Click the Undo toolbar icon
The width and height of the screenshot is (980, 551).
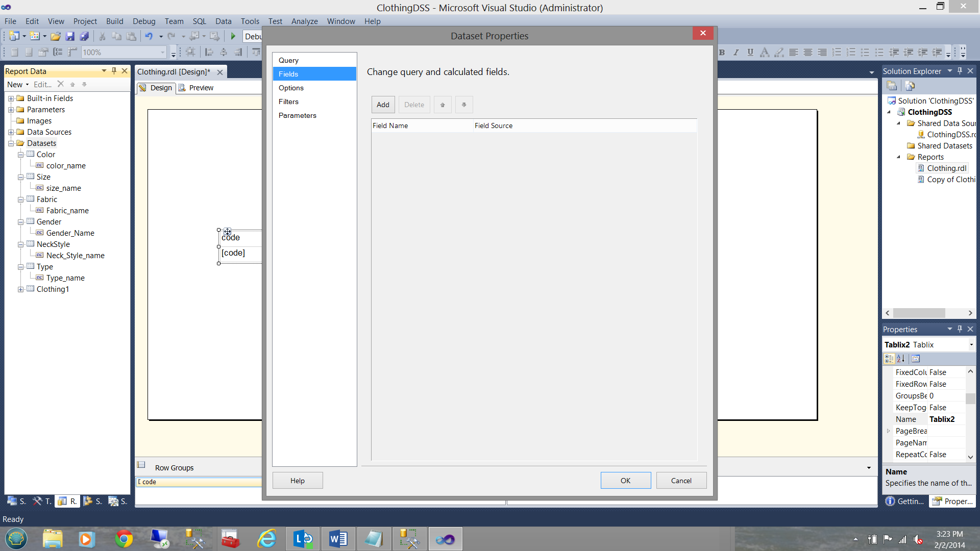point(149,36)
